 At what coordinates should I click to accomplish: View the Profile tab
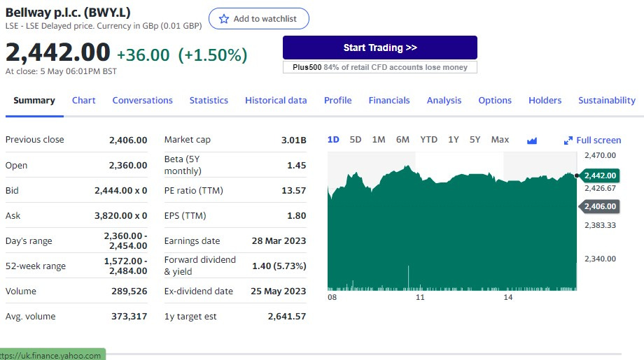[337, 101]
